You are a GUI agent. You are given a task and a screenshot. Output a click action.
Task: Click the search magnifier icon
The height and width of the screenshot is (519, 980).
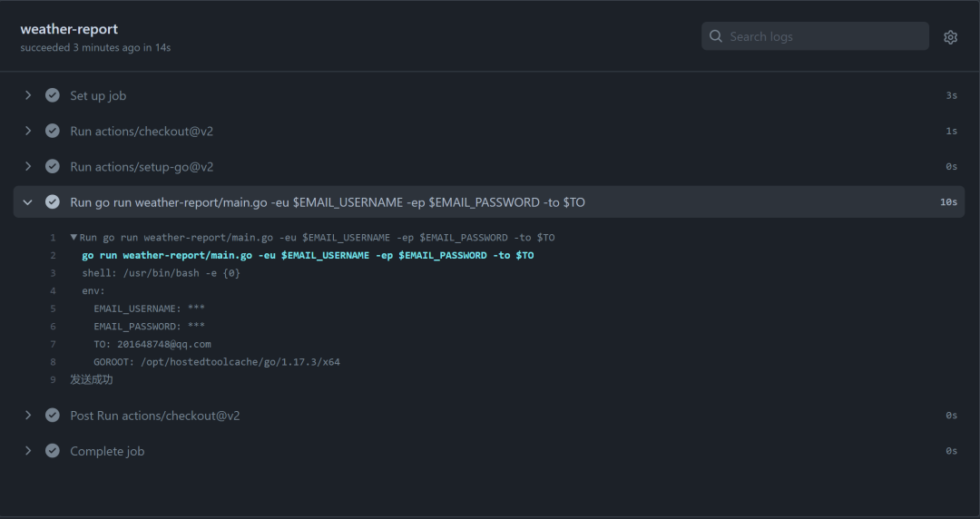716,36
